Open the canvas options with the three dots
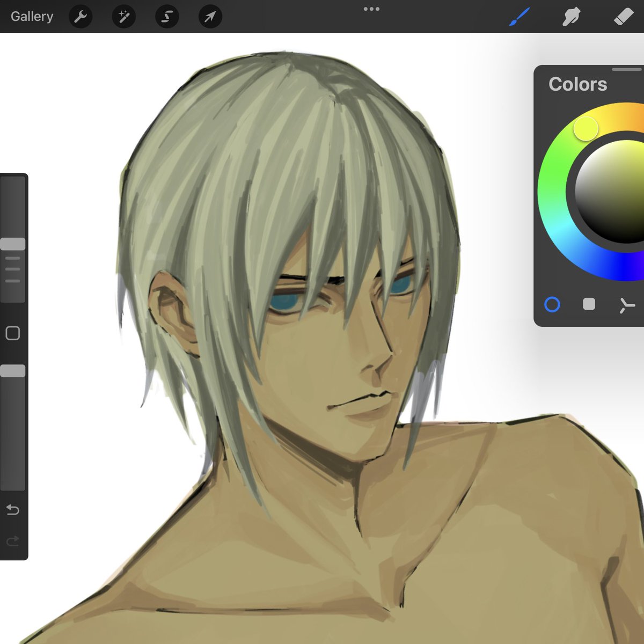The height and width of the screenshot is (644, 644). tap(371, 9)
